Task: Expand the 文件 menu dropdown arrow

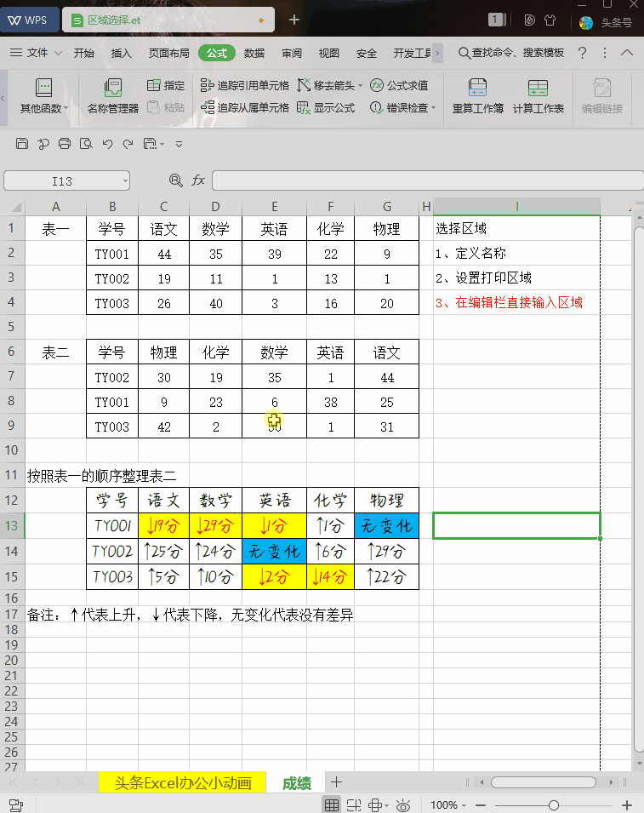Action: click(58, 53)
